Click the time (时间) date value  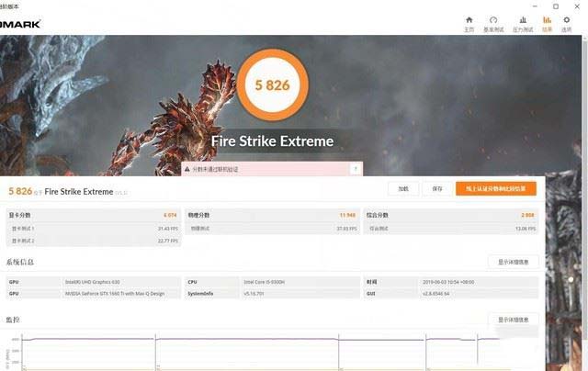pyautogui.click(x=448, y=282)
